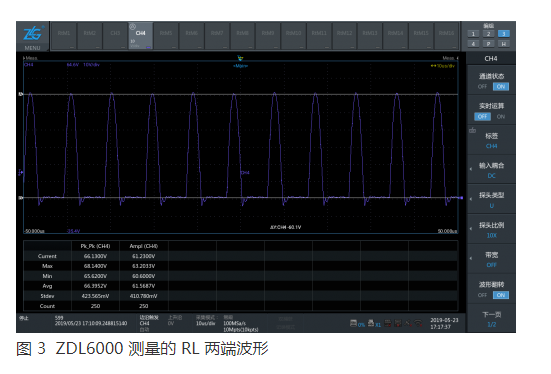Click the lower cursor handle on left edge
This screenshot has height=374, width=551.
tap(21, 198)
